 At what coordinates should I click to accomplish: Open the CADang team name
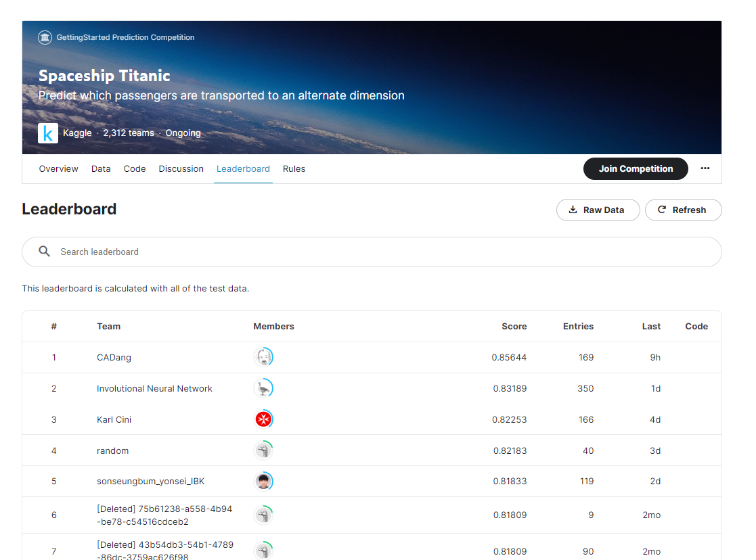pyautogui.click(x=114, y=358)
